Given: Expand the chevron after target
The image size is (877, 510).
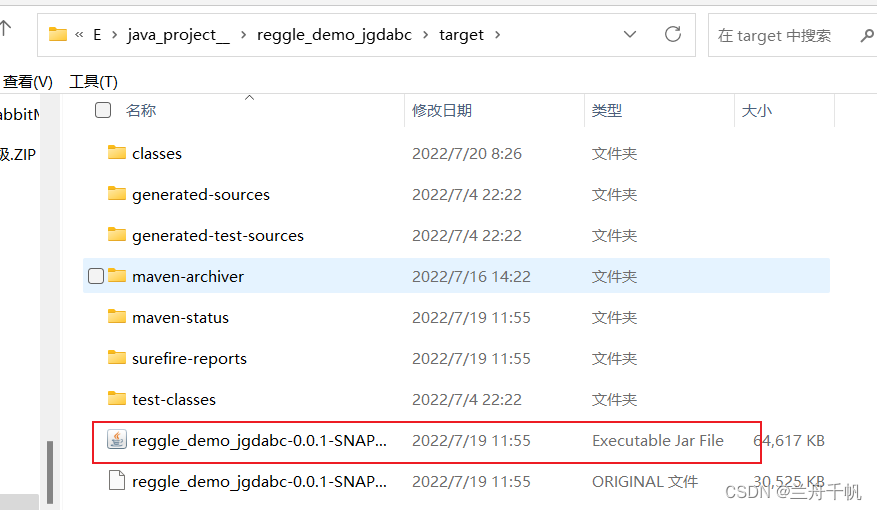Looking at the screenshot, I should [497, 35].
